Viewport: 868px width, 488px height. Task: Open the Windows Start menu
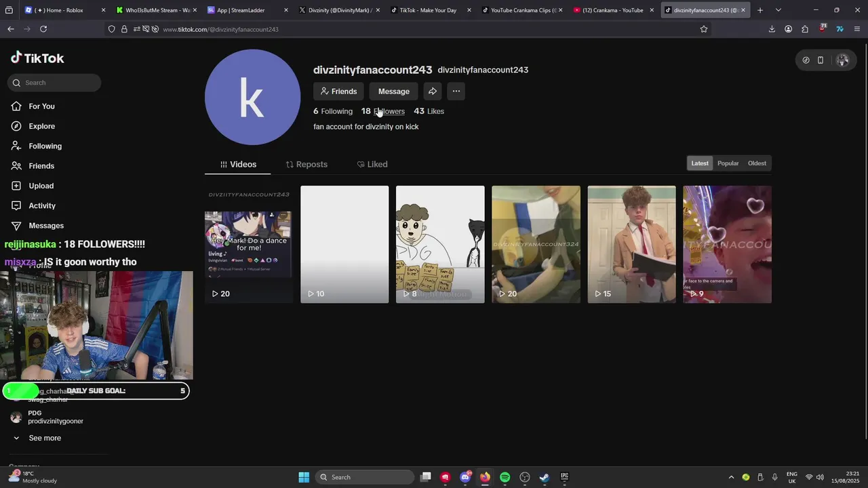tap(304, 477)
